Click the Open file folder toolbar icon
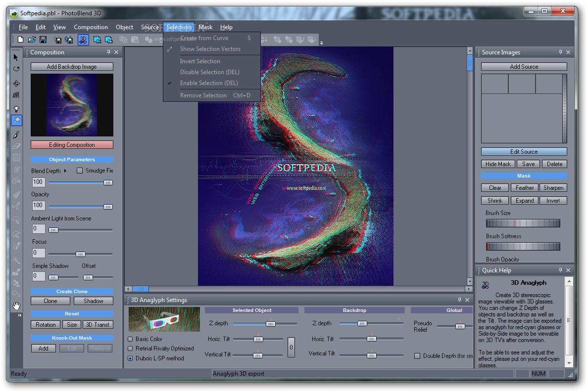The image size is (588, 392). pos(32,40)
